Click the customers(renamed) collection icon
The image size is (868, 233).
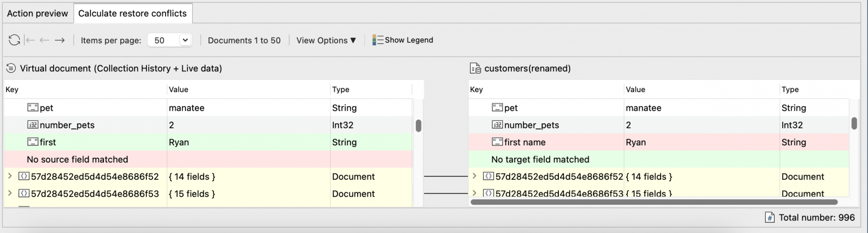475,68
